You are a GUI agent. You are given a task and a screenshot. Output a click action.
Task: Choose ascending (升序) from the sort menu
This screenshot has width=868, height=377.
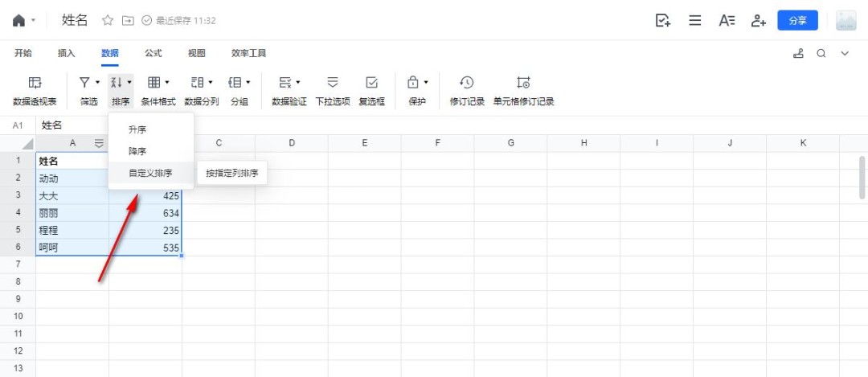coord(137,129)
